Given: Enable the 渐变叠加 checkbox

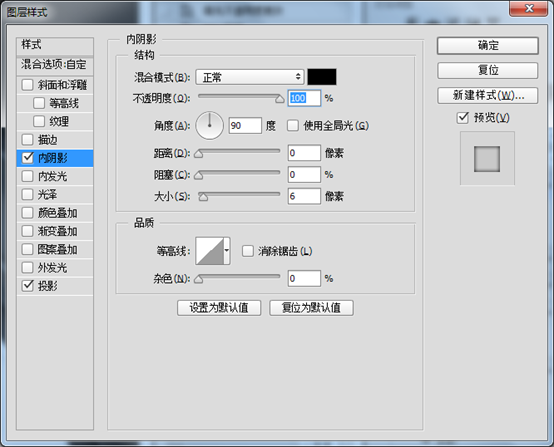Looking at the screenshot, I should point(27,231).
